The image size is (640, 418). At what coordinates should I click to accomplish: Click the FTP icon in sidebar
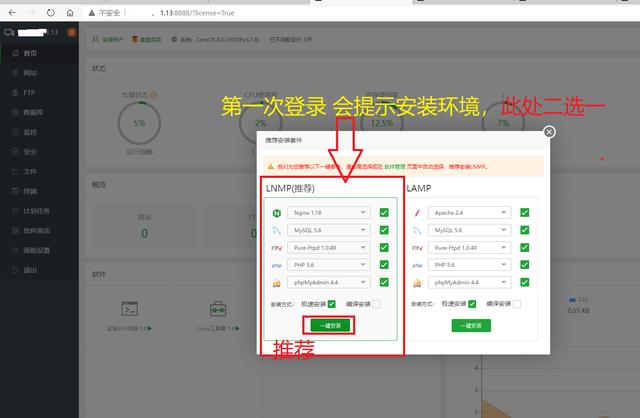point(16,93)
